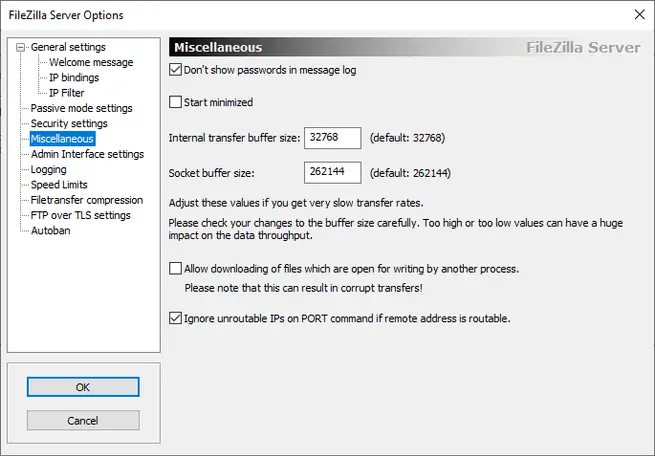
Task: Open FTP over TLS settings
Action: click(x=81, y=215)
